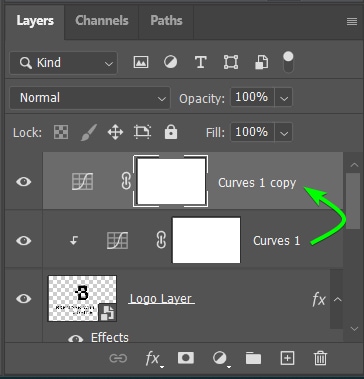Open Layers panel menu icon
Viewport: 364px width, 379px height.
352,22
